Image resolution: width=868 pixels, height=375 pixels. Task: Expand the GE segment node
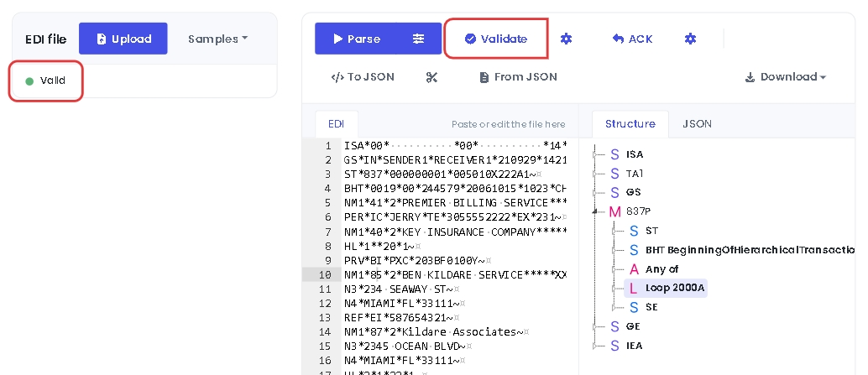(596, 326)
